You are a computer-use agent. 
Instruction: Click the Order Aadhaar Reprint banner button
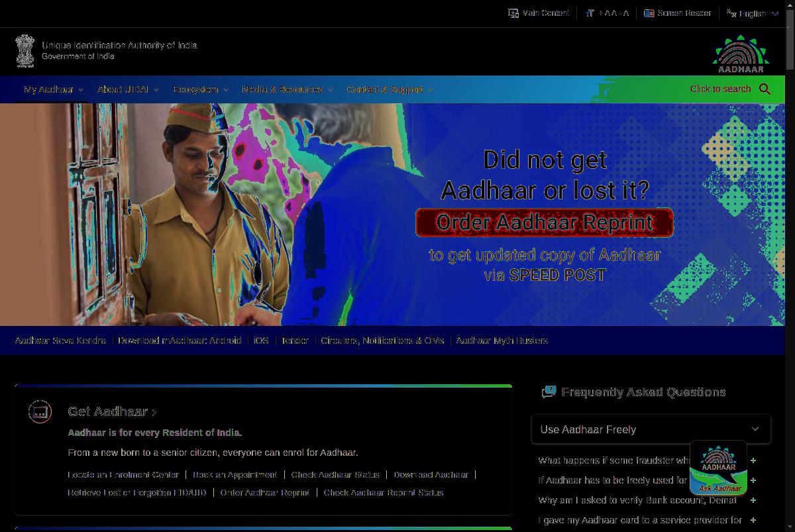(545, 223)
